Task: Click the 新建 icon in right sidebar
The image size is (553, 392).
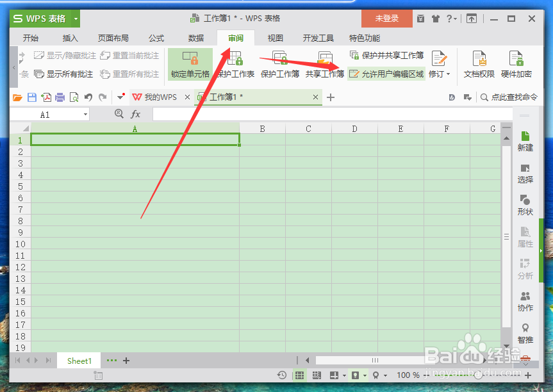Action: pos(525,141)
